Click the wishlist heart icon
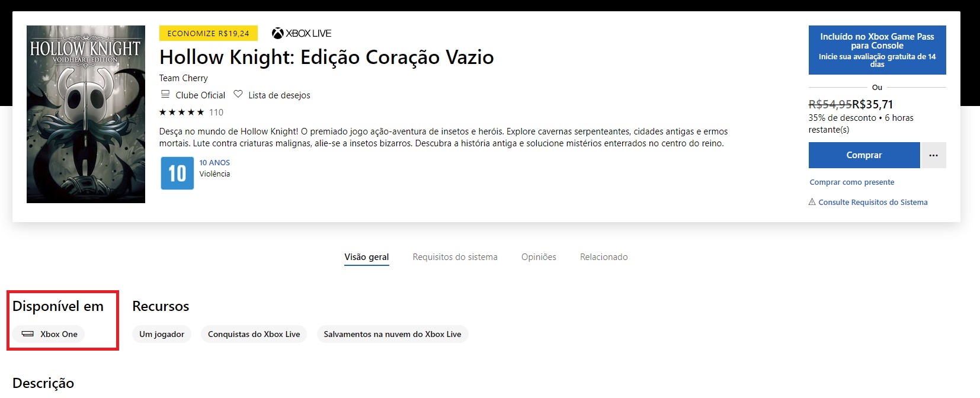This screenshot has width=980, height=398. (238, 94)
